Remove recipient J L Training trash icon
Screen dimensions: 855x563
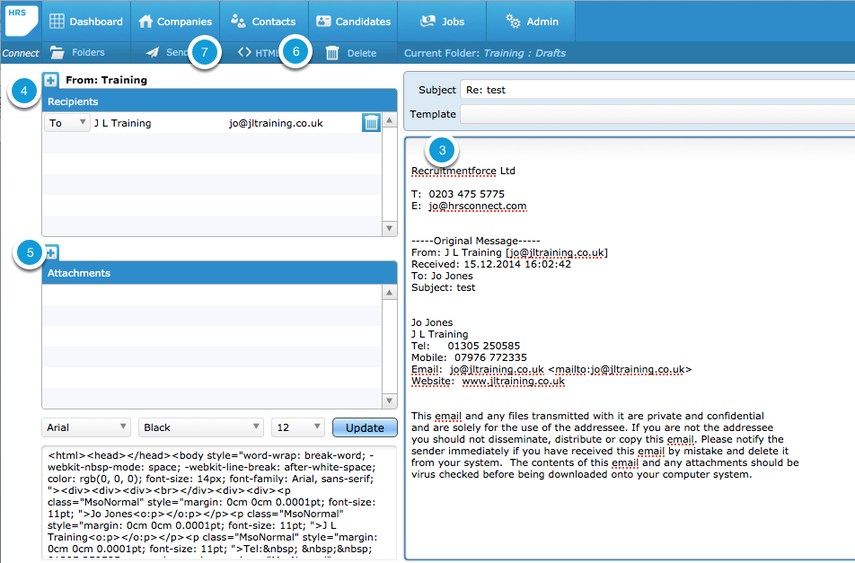(371, 123)
